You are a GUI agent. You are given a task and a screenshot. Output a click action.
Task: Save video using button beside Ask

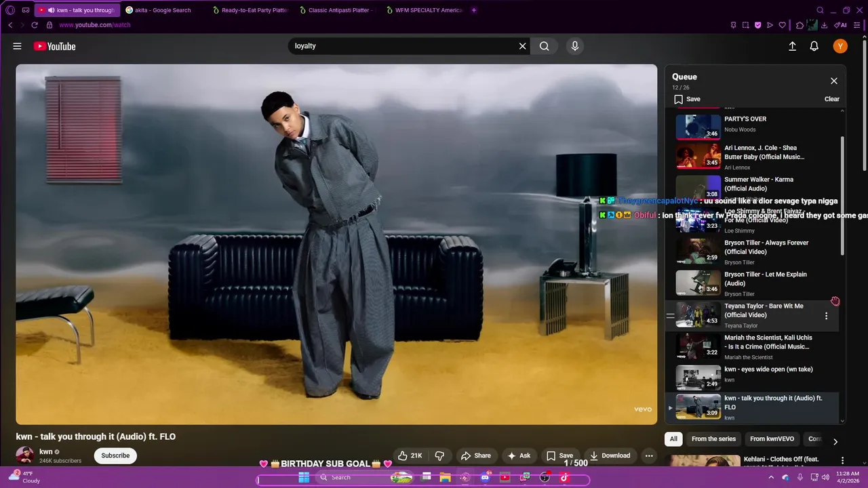(x=560, y=455)
